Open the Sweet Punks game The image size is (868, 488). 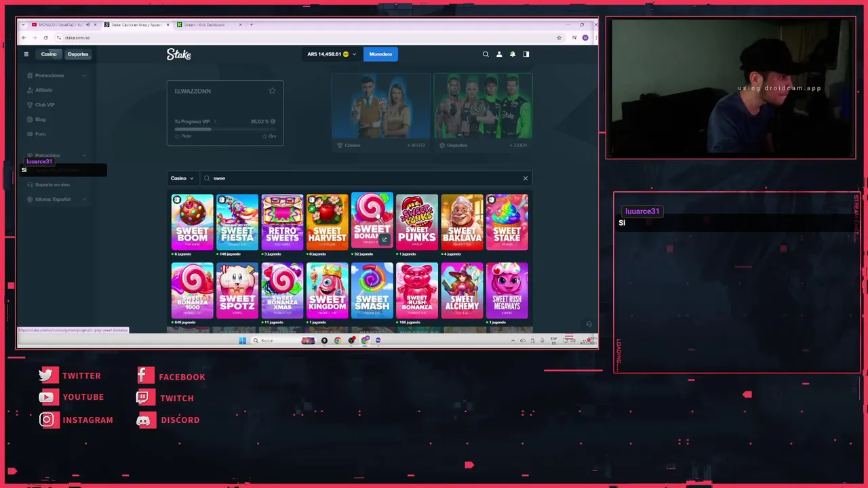pyautogui.click(x=417, y=222)
